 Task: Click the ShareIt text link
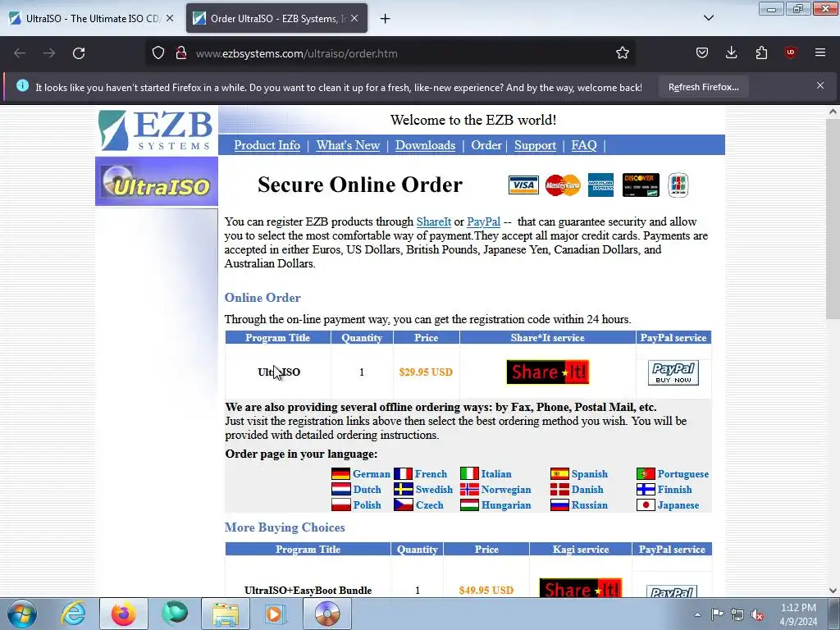[433, 221]
